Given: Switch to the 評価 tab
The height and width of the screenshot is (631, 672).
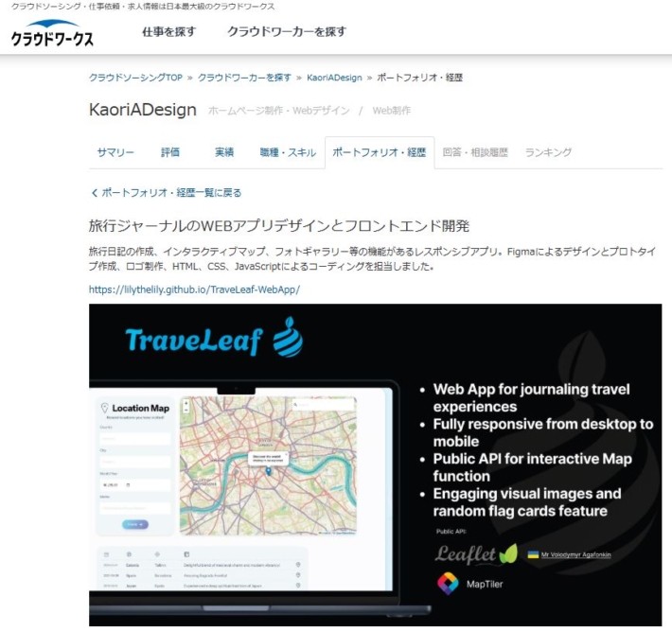Looking at the screenshot, I should tap(170, 152).
